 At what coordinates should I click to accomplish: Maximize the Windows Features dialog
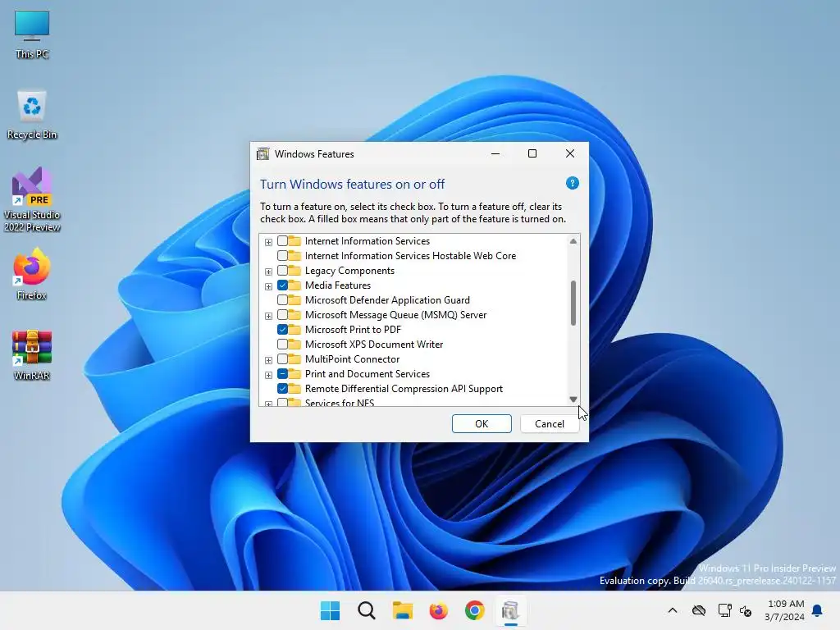(x=532, y=153)
